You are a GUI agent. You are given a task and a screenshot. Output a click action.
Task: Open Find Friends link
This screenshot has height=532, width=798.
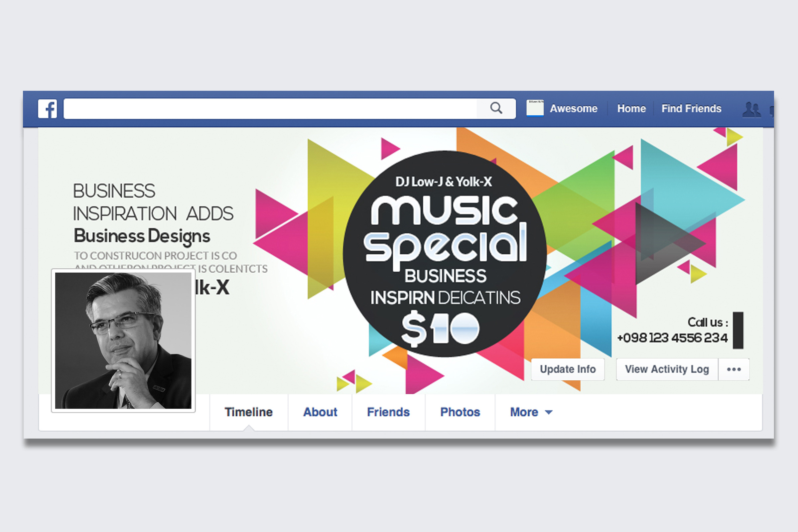[691, 109]
